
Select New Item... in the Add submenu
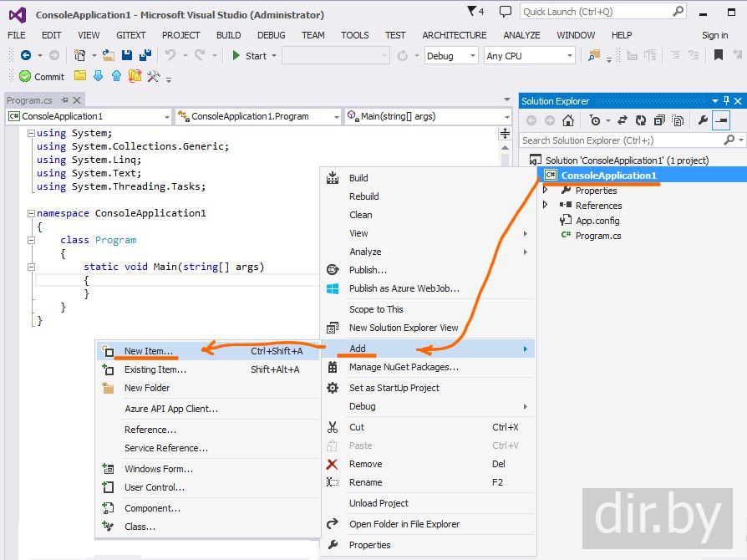click(149, 351)
